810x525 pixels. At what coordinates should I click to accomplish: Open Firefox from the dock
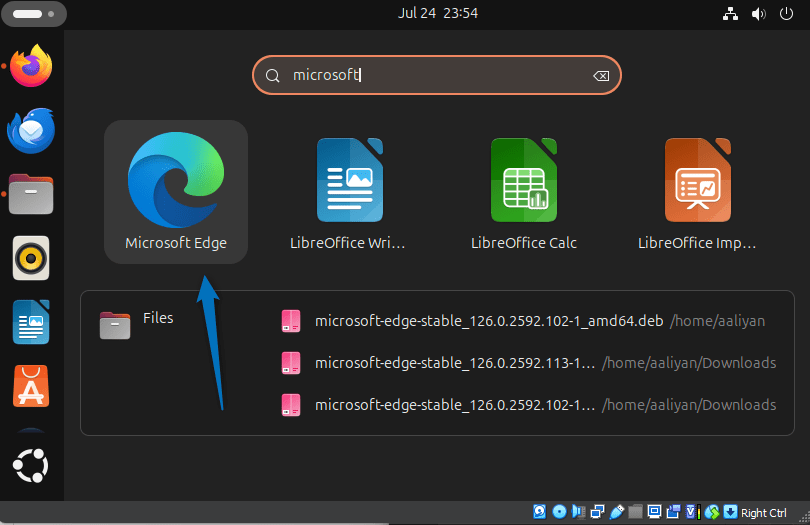31,66
